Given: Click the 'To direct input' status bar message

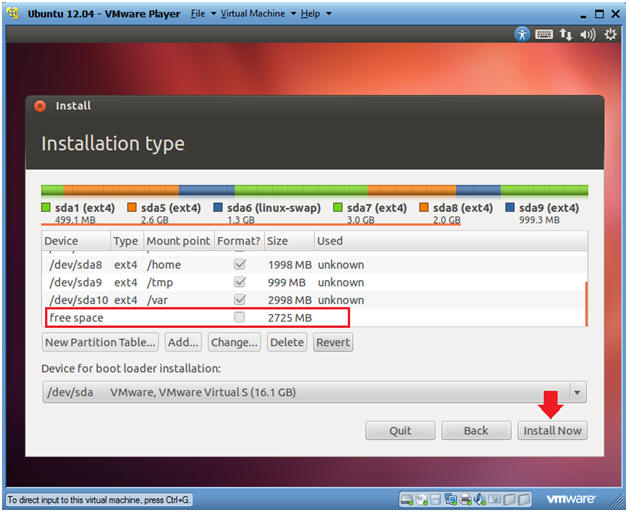Looking at the screenshot, I should click(x=99, y=500).
